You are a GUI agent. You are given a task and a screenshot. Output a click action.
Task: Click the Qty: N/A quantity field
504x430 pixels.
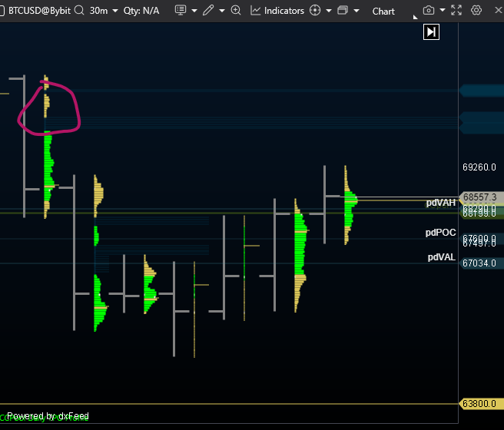point(141,11)
